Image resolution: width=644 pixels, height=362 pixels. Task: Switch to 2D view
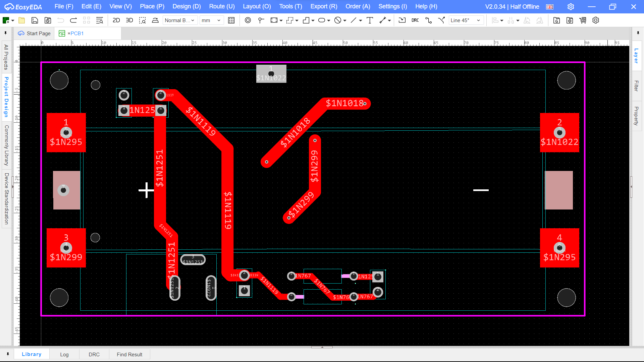coord(116,20)
